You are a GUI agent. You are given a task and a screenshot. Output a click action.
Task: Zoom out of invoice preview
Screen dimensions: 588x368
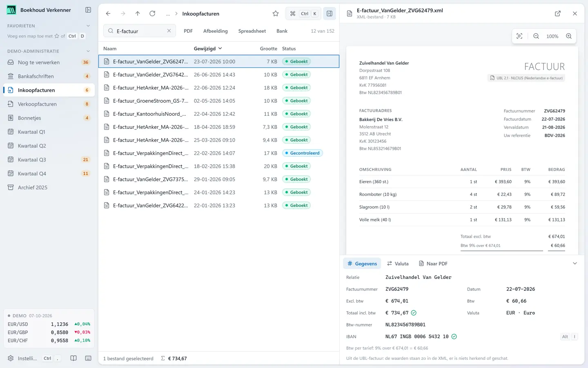[x=536, y=36]
